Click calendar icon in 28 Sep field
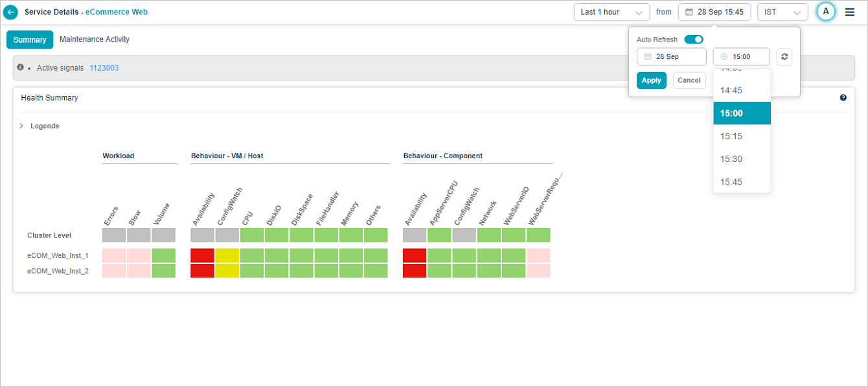 pyautogui.click(x=648, y=57)
